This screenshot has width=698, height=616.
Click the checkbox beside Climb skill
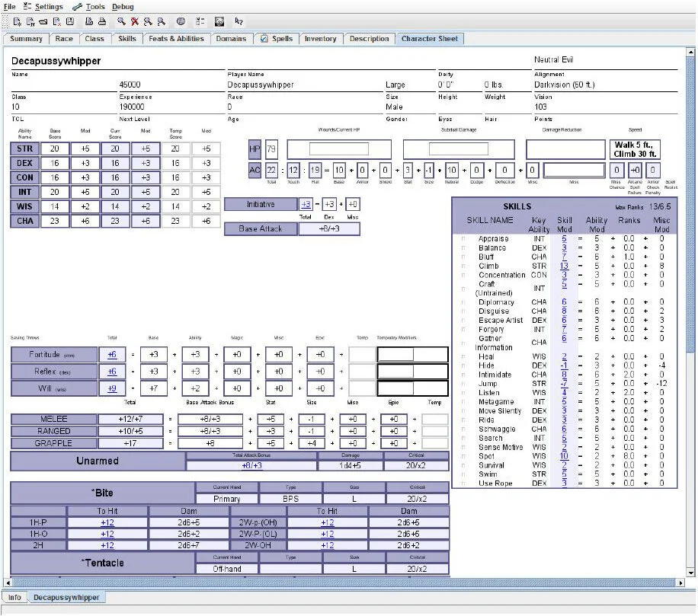pos(463,266)
